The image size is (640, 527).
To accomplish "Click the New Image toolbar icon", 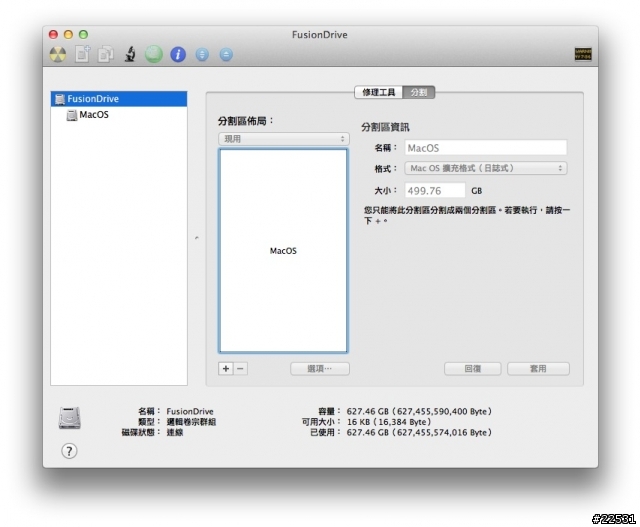I will (82, 54).
